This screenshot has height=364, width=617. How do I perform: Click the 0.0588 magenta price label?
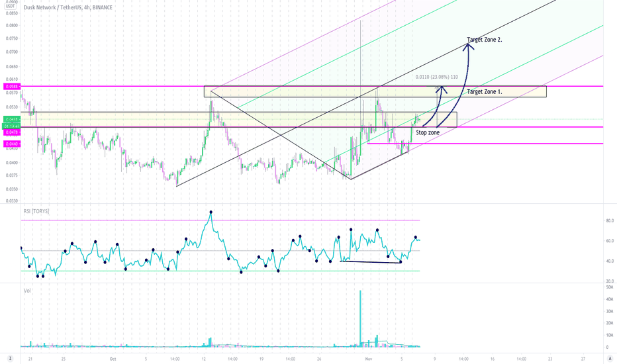[11, 86]
